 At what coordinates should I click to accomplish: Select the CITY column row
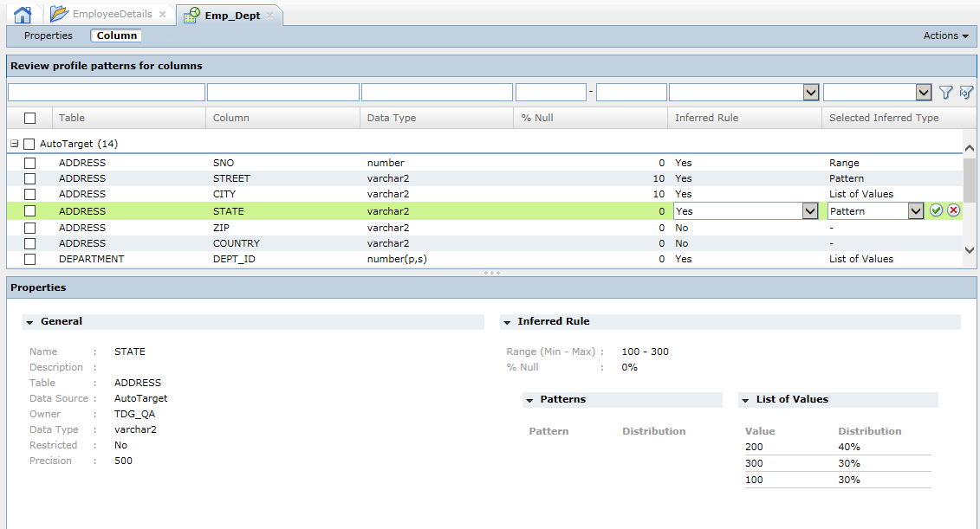[x=484, y=194]
